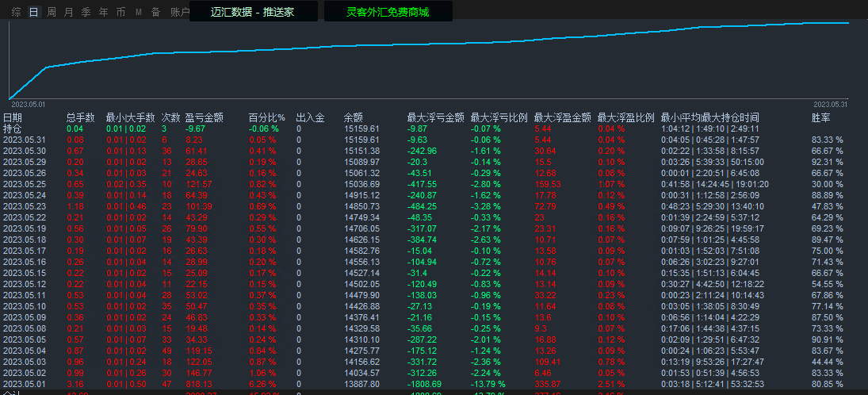The height and width of the screenshot is (395, 868).
Task: Click the 总手数 column header
Action: (x=81, y=117)
